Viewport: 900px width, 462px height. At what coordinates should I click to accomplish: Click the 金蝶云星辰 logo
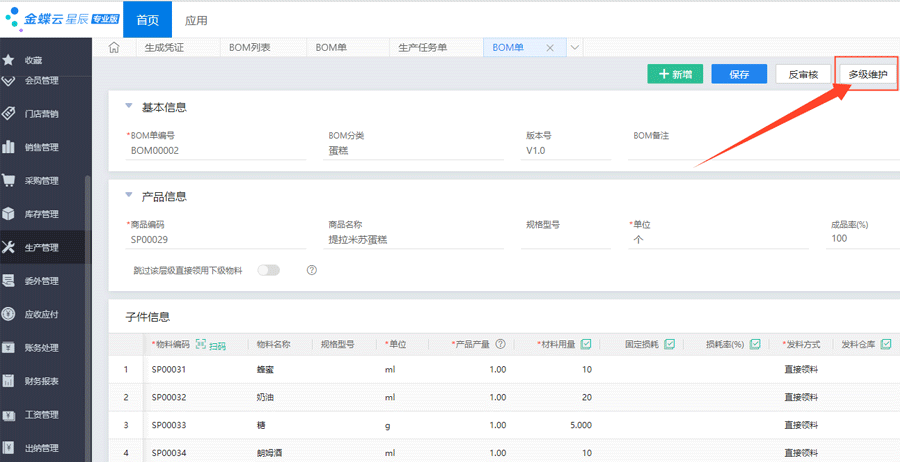(x=62, y=18)
